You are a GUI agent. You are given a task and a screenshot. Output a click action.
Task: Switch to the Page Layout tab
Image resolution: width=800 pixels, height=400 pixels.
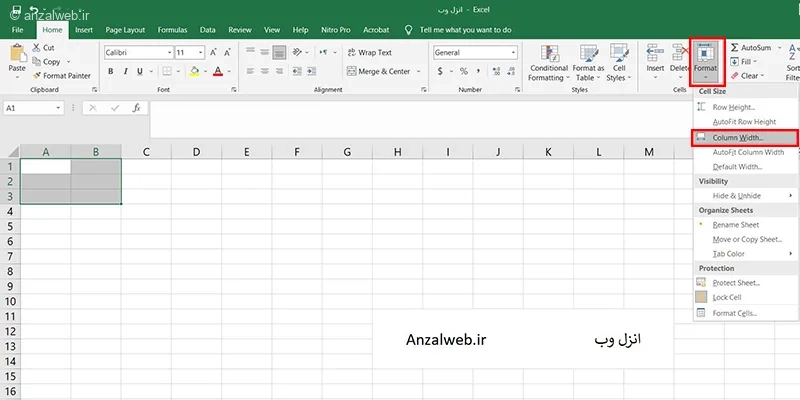click(x=125, y=30)
